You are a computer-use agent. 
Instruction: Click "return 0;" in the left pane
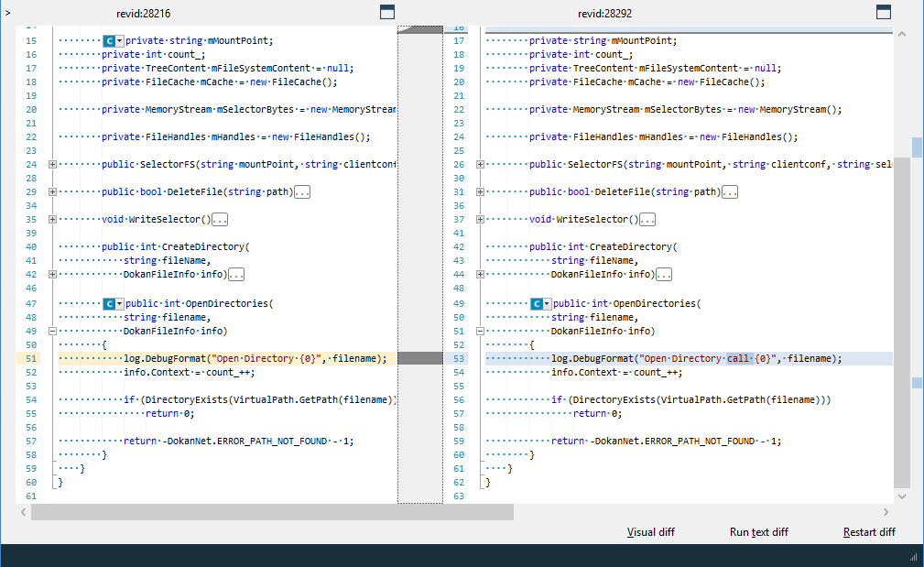click(170, 414)
